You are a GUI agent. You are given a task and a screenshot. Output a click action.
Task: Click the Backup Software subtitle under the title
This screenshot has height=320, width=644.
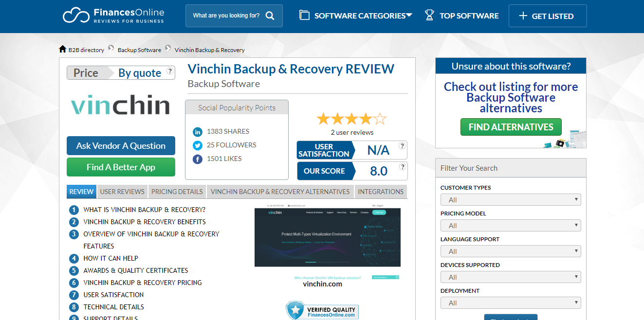tap(224, 84)
